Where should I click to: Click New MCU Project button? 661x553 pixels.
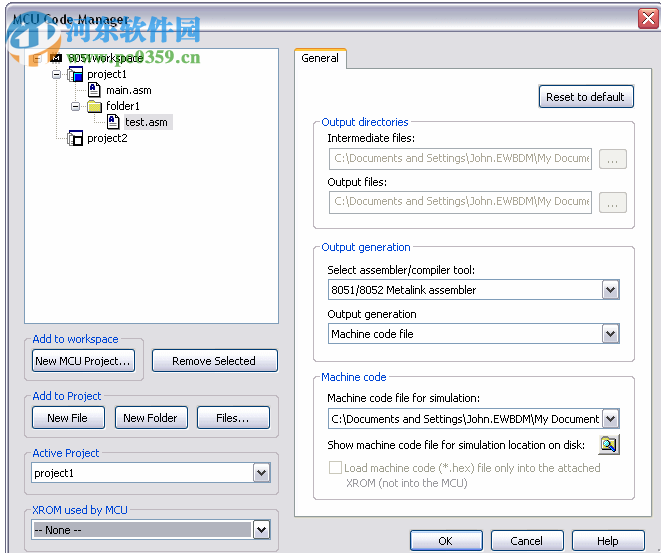(83, 361)
